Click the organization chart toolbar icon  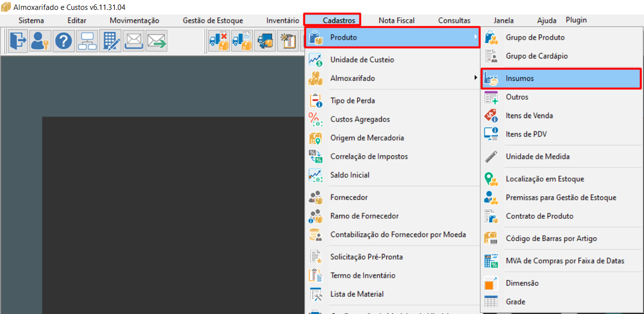tap(87, 41)
